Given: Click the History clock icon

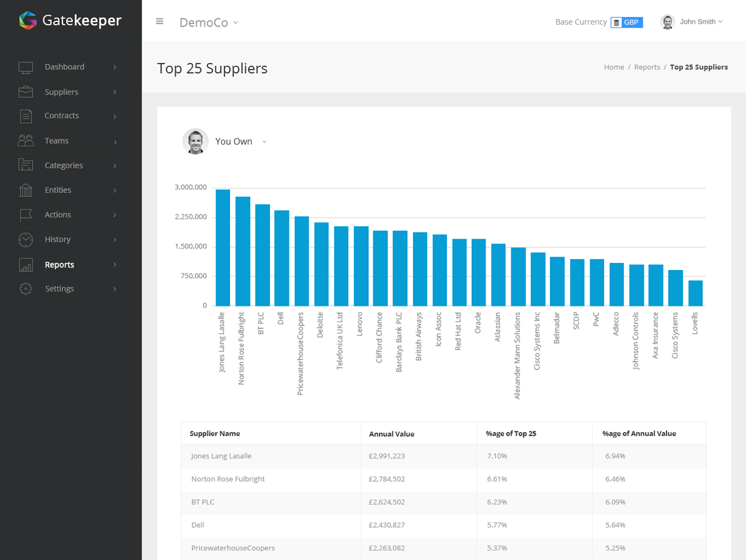Looking at the screenshot, I should (x=26, y=240).
